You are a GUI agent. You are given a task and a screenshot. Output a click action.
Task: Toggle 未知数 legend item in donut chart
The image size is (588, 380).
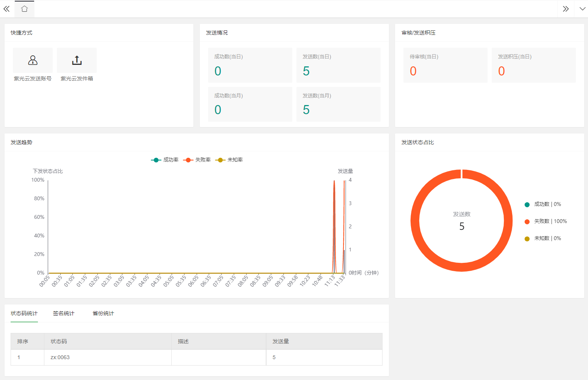(543, 239)
